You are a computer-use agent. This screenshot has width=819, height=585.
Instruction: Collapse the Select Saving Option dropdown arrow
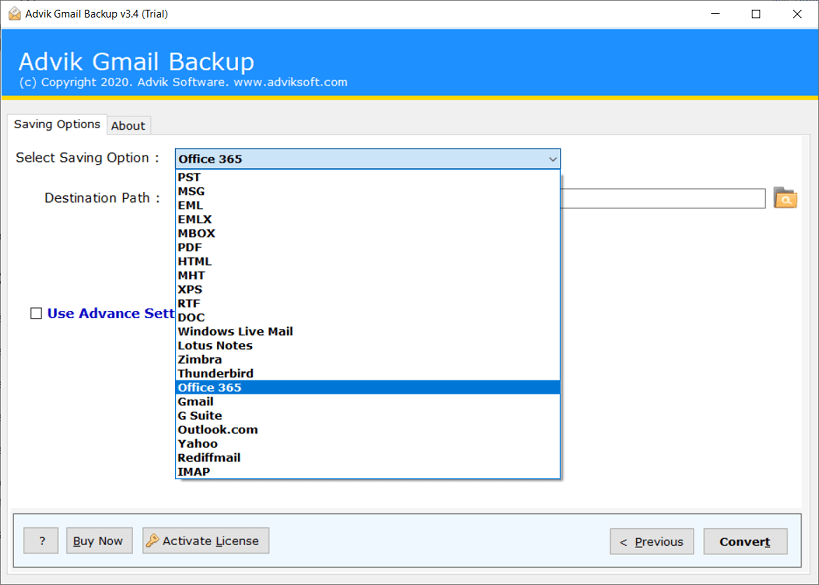click(553, 159)
